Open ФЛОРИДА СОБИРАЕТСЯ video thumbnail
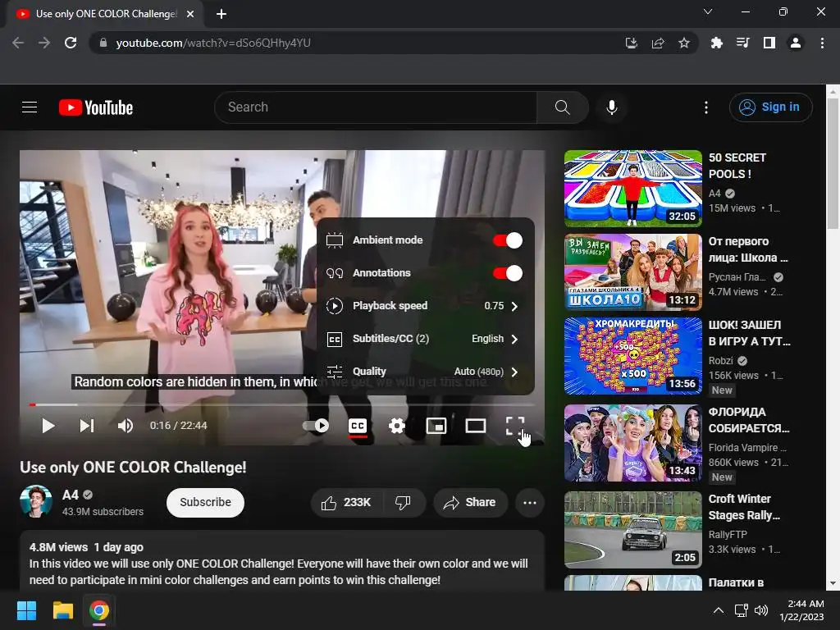 tap(633, 442)
